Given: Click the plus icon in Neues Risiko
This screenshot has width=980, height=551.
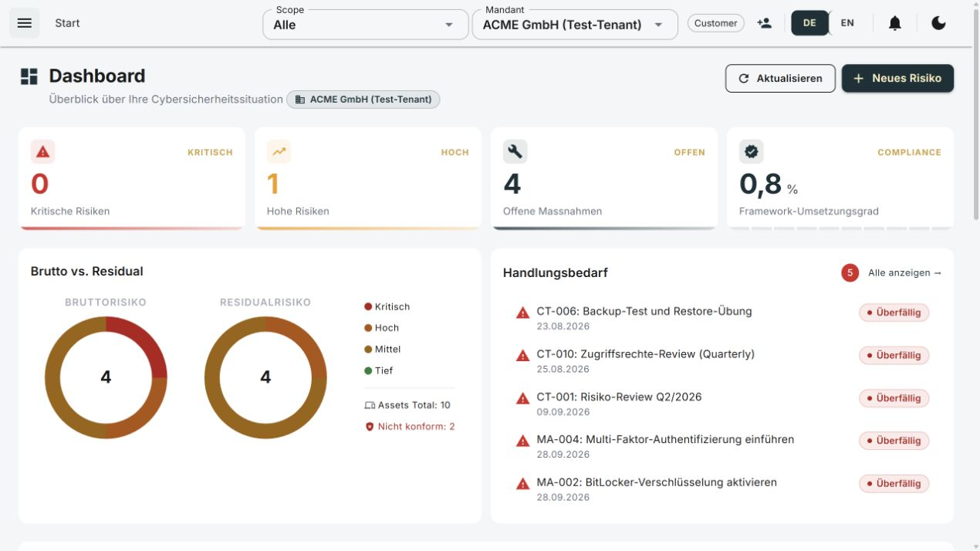Looking at the screenshot, I should pos(858,78).
